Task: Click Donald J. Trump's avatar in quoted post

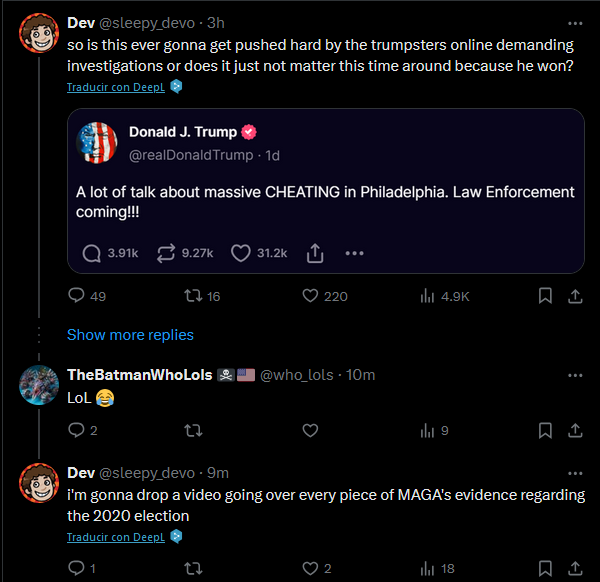Action: (98, 142)
